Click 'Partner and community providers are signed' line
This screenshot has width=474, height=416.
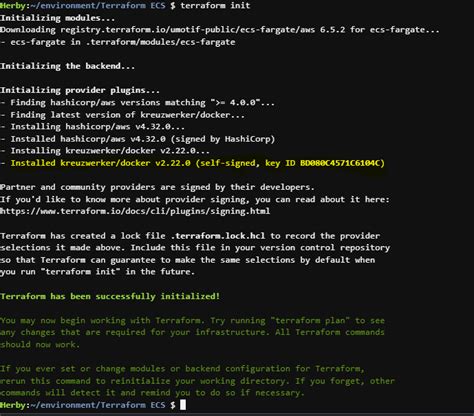pos(157,187)
